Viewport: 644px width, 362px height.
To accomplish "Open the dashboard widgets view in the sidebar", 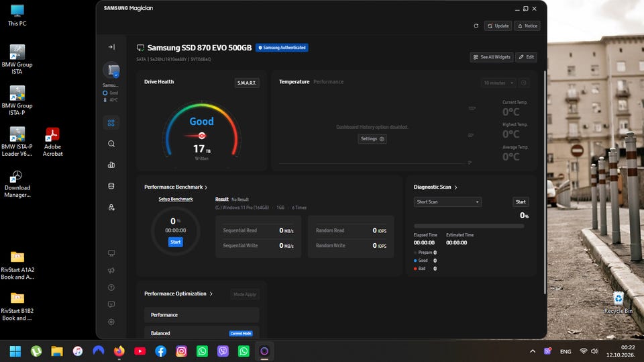I will coord(111,123).
